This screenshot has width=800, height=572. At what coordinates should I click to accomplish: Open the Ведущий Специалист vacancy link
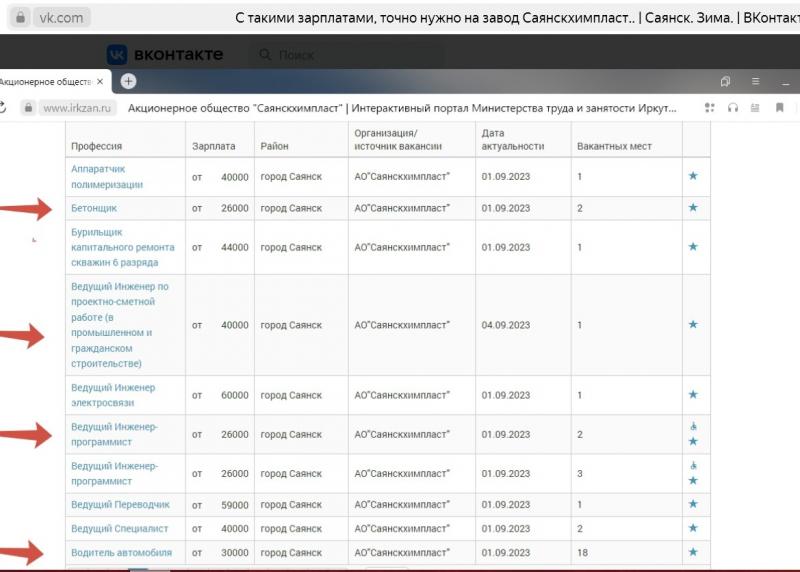[119, 529]
